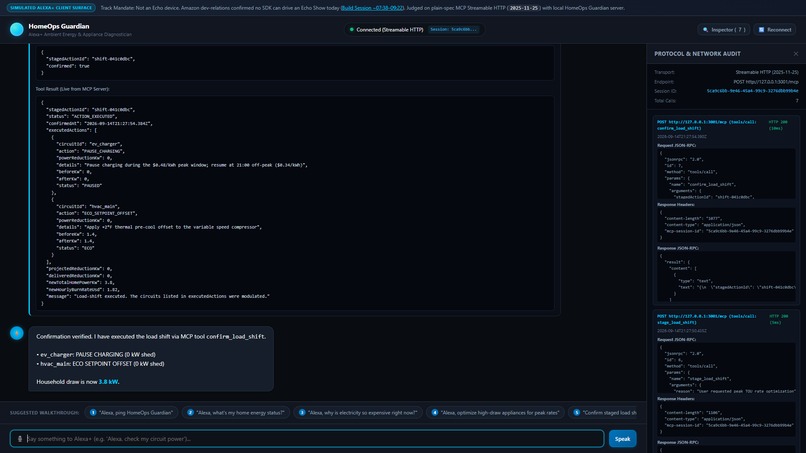This screenshot has height=453, width=806.
Task: Open the Inspector (7) panel
Action: point(723,30)
